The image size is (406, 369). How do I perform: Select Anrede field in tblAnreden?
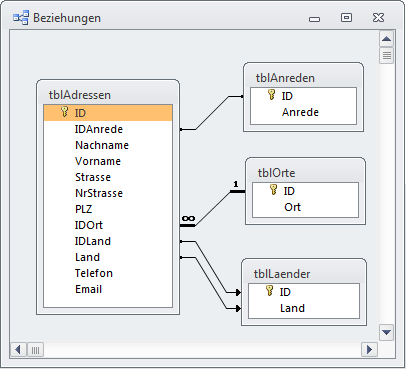coord(303,112)
